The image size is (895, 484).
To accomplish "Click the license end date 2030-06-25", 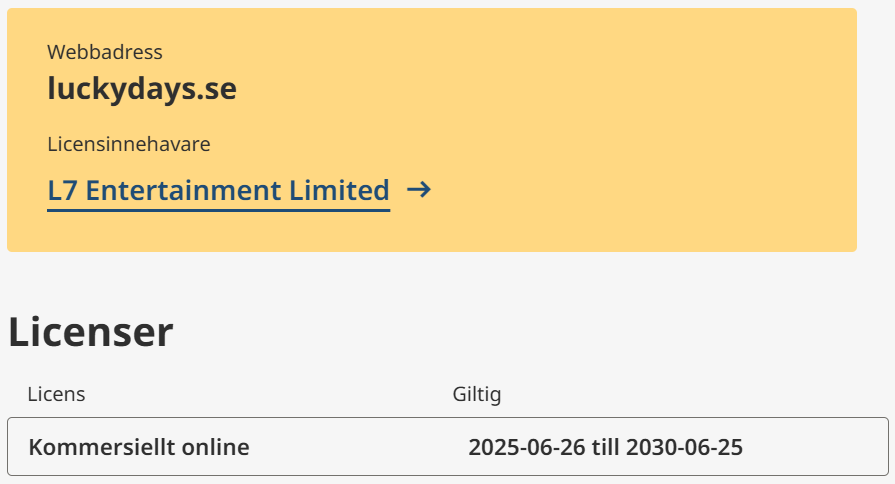I will [684, 447].
